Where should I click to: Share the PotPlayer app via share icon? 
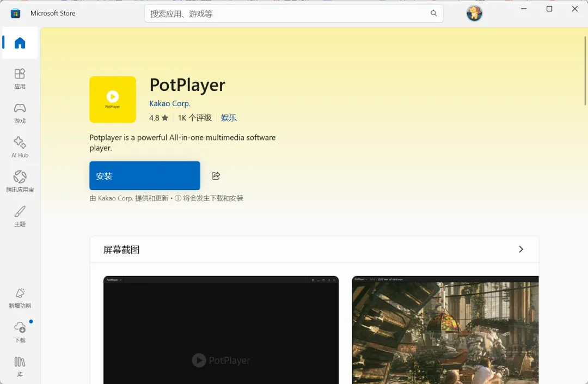[x=216, y=175]
